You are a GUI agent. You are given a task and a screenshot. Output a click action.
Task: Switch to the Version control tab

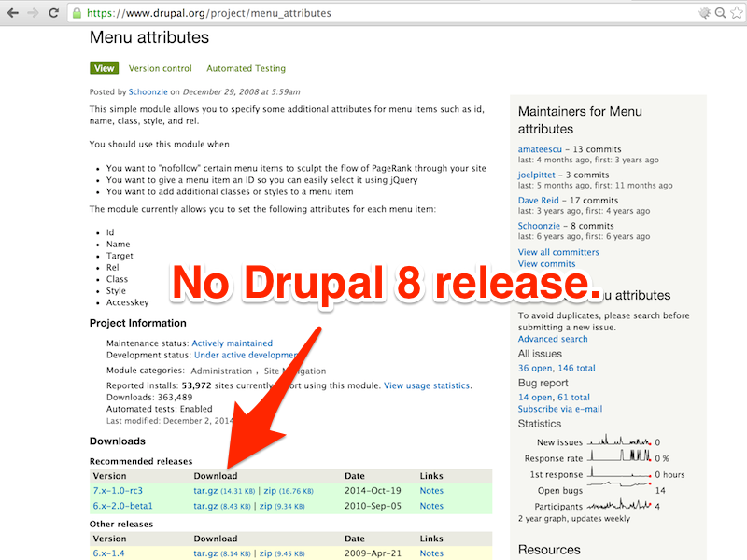(x=160, y=68)
